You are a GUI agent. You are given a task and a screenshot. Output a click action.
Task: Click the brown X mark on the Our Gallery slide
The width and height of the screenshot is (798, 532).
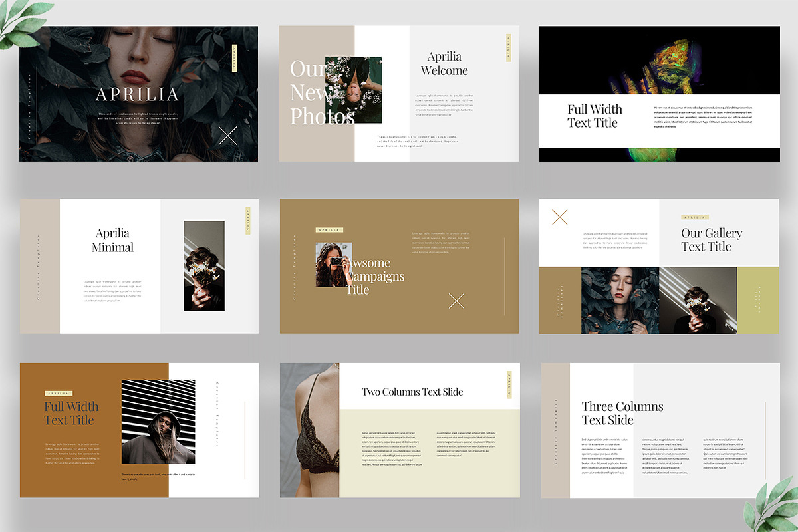click(x=560, y=217)
